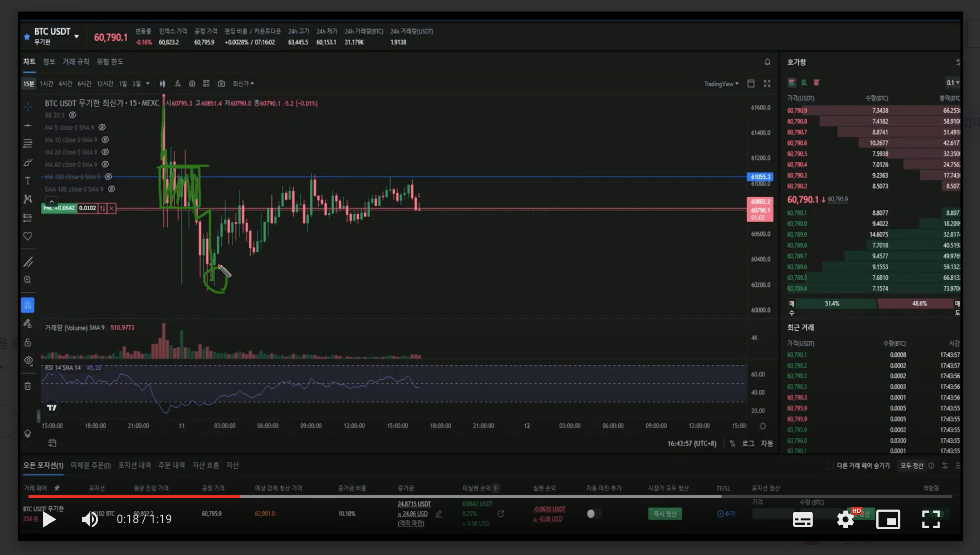Select the text tool in chart sidebar
The image size is (980, 555).
pyautogui.click(x=28, y=181)
